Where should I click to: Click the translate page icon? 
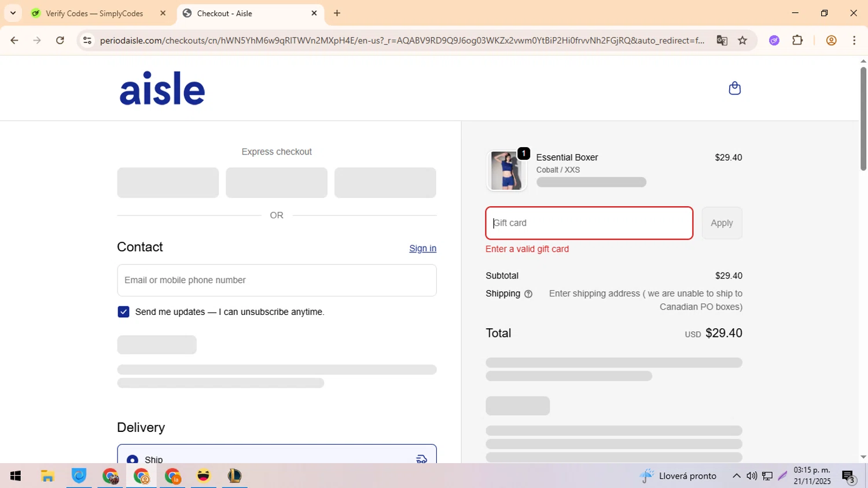click(722, 41)
